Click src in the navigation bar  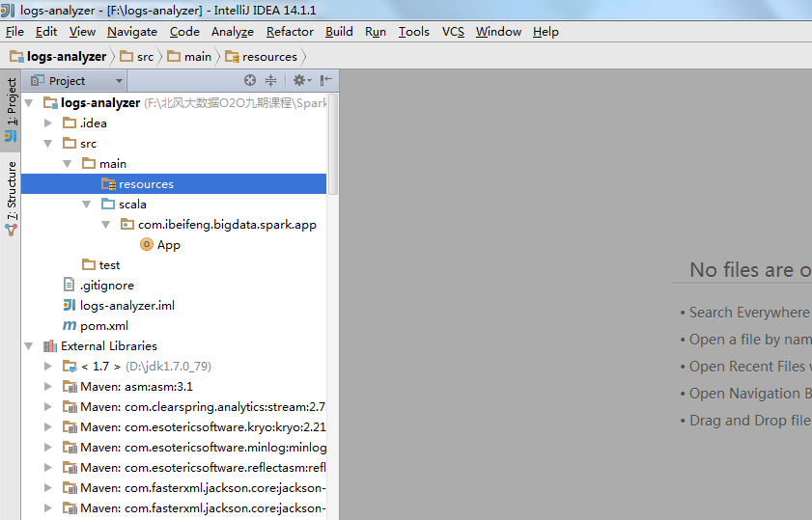coord(137,56)
